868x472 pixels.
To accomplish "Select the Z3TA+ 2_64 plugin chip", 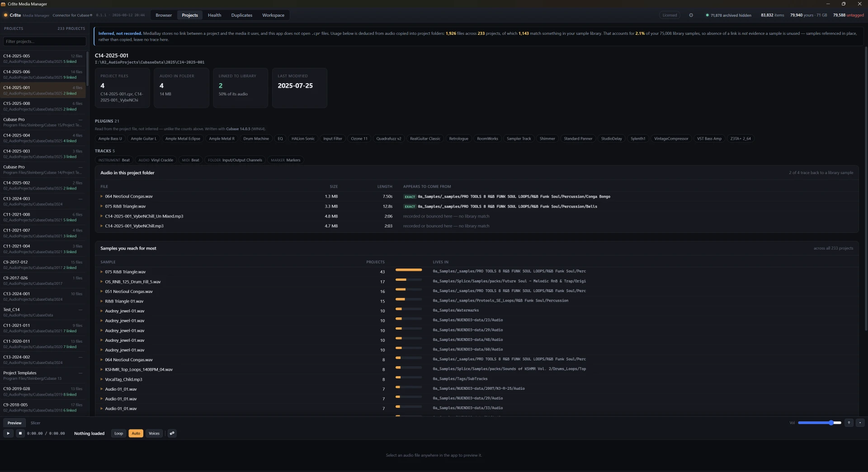I will 741,138.
